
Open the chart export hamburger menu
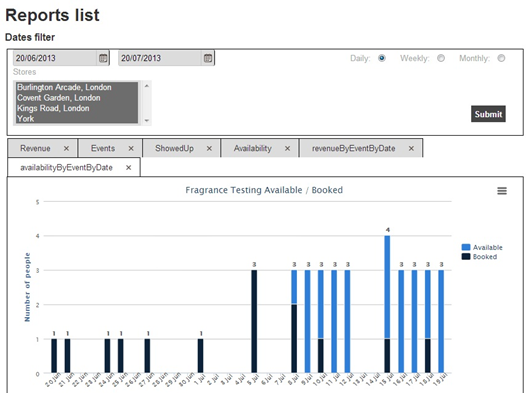click(502, 191)
